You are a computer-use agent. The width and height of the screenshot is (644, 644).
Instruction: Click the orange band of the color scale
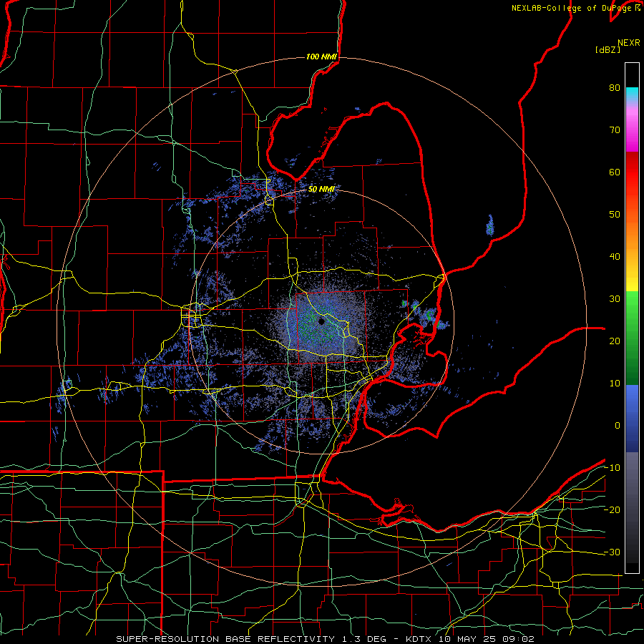coord(632,234)
